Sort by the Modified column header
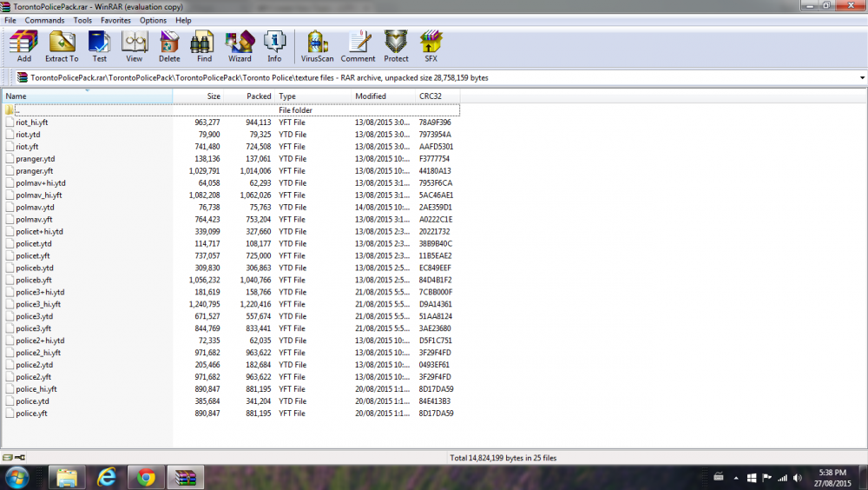Viewport: 868px width, 490px height. (384, 96)
